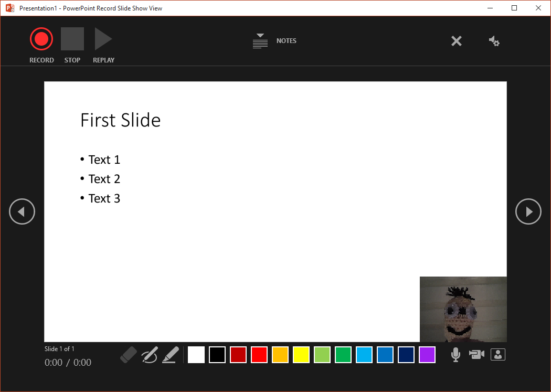Toggle the camera on or off
The height and width of the screenshot is (392, 551).
pyautogui.click(x=476, y=355)
